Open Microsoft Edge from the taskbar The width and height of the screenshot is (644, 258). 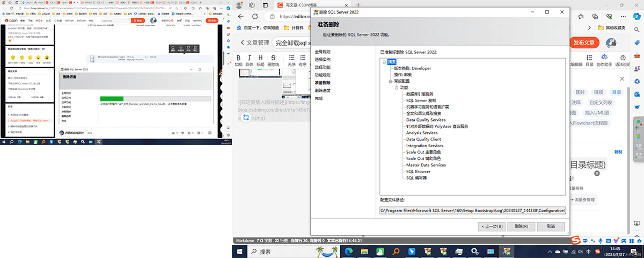tap(348, 251)
